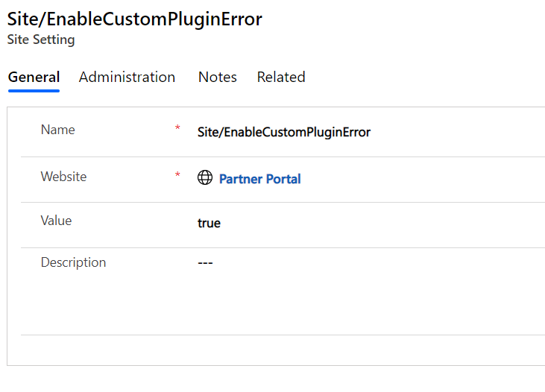Click the Site/EnableCustomPluginError page heading

pyautogui.click(x=134, y=19)
